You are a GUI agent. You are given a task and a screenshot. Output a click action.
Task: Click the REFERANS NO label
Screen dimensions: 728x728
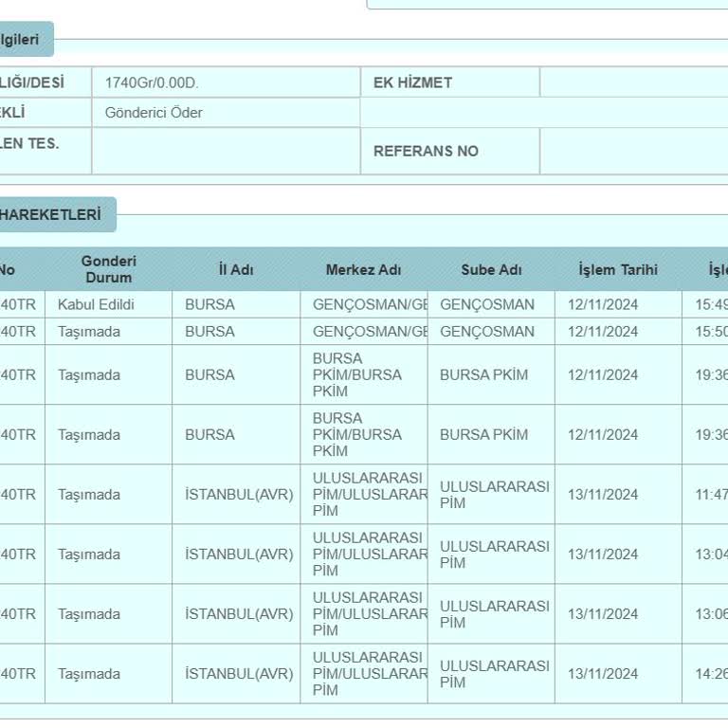click(426, 151)
